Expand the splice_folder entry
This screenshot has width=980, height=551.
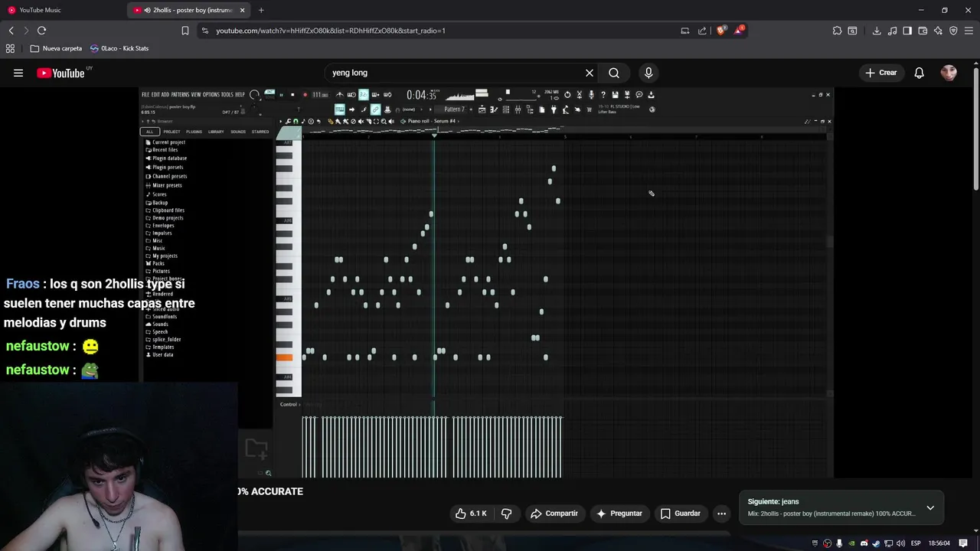165,339
